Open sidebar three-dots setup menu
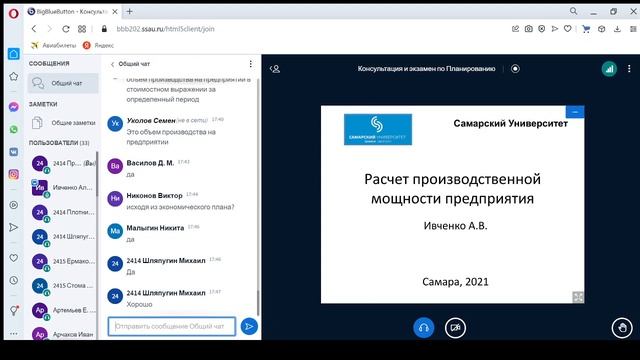This screenshot has height=360, width=640. tap(13, 333)
